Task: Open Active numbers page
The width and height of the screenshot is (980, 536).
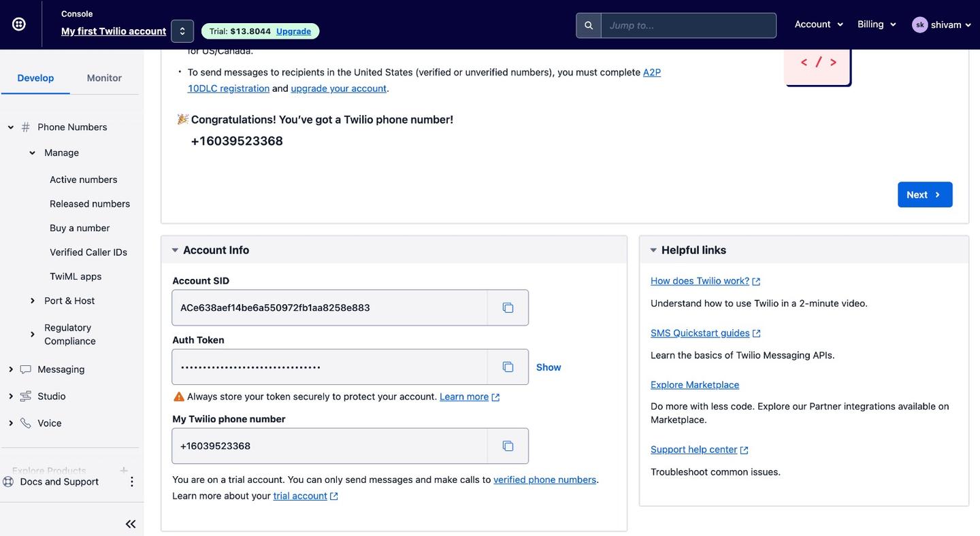Action: (x=83, y=180)
